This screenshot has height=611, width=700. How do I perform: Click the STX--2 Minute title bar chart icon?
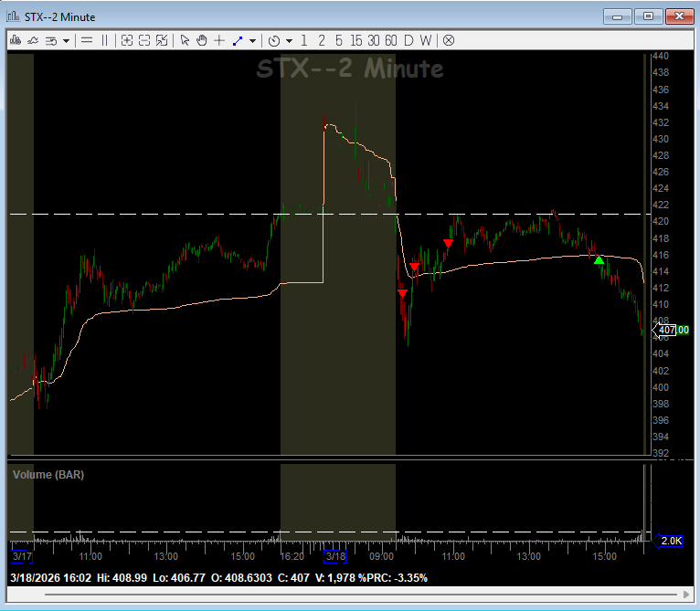point(14,16)
